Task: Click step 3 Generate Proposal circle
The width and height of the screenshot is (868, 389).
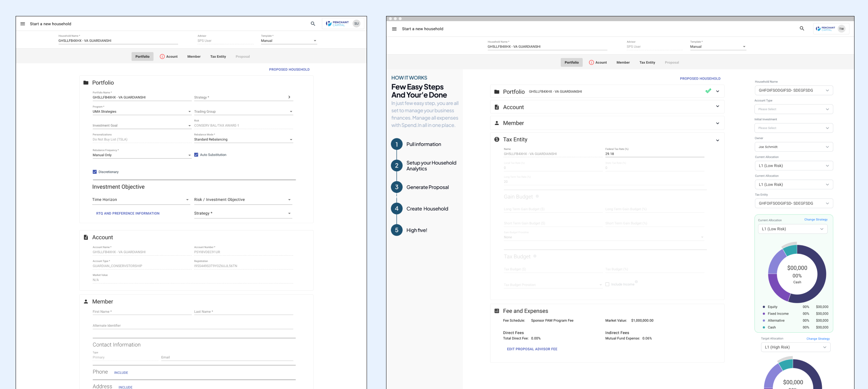Action: click(x=397, y=187)
